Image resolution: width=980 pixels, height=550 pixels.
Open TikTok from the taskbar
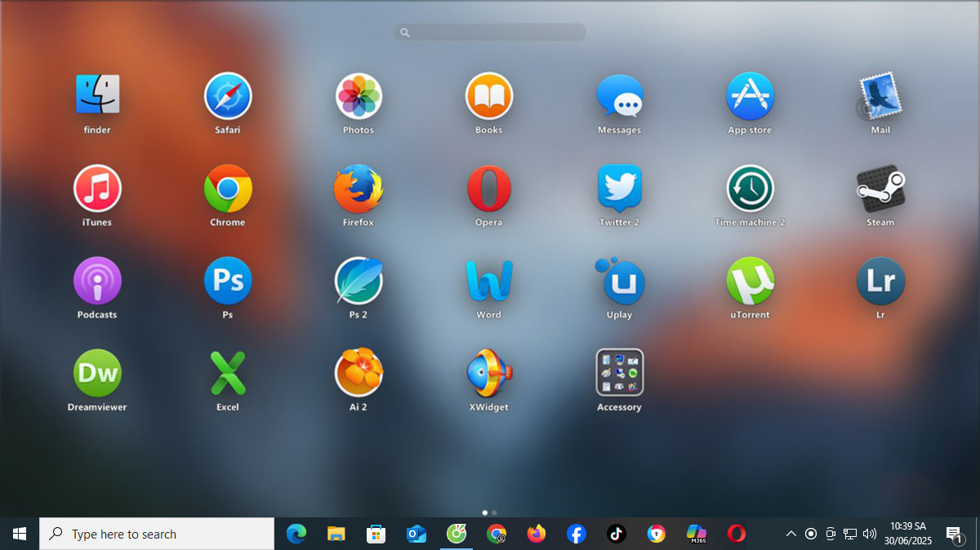click(617, 534)
